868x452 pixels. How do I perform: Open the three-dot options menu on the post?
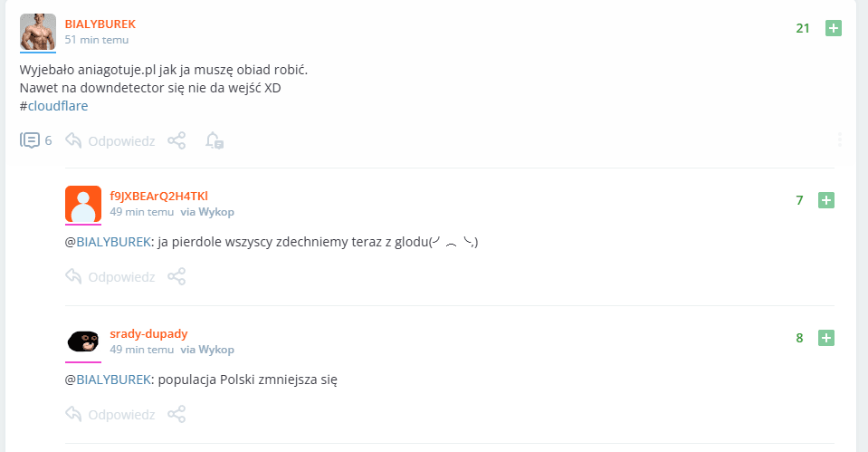click(839, 139)
